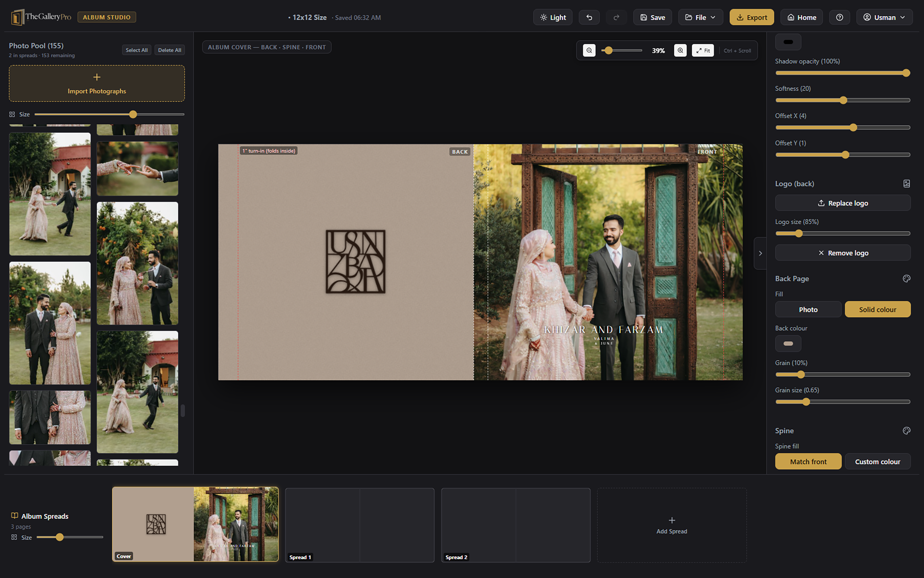Click the undo arrow icon

point(589,17)
